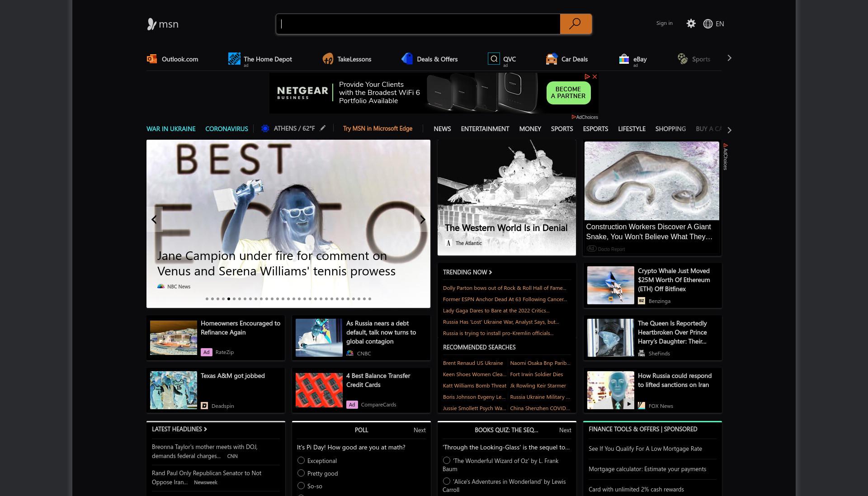Click Sign in

point(664,23)
